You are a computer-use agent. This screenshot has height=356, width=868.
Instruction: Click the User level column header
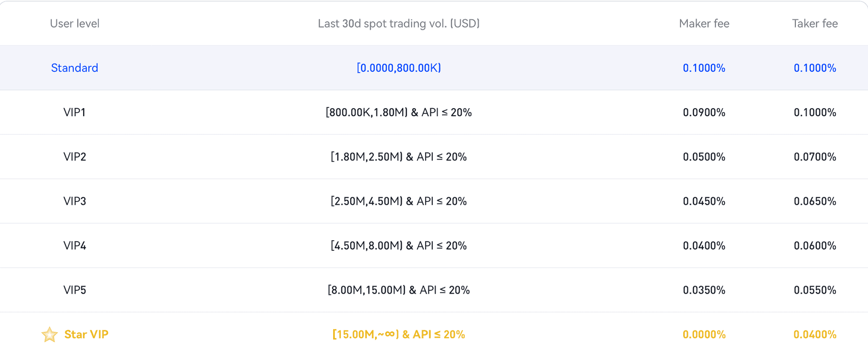[x=75, y=23]
